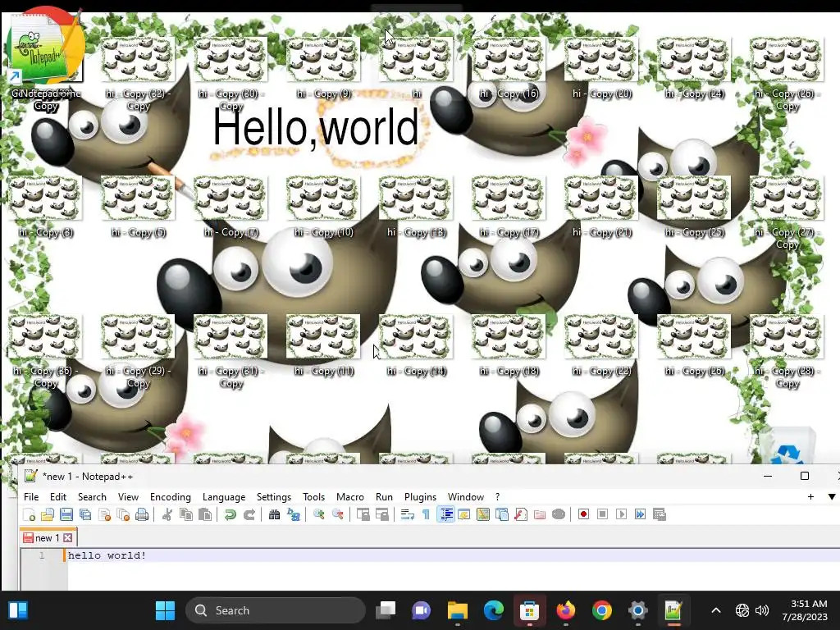Open the Plugins menu

[420, 497]
